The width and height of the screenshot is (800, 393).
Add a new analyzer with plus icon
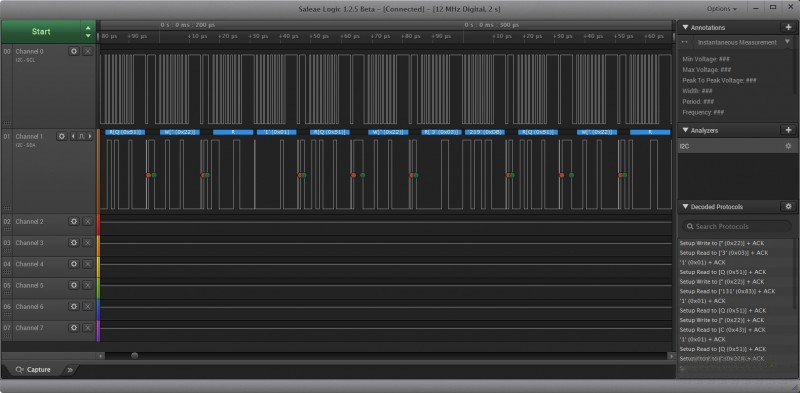pos(788,131)
